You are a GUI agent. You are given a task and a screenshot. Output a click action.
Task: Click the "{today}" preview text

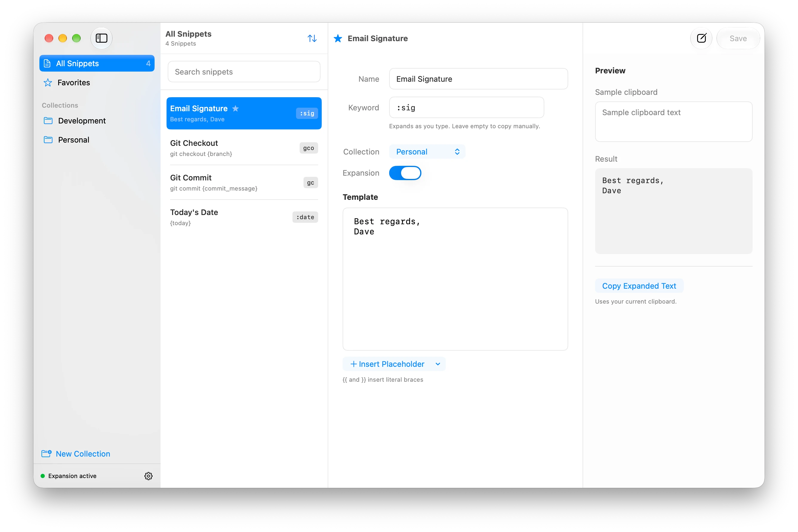180,223
